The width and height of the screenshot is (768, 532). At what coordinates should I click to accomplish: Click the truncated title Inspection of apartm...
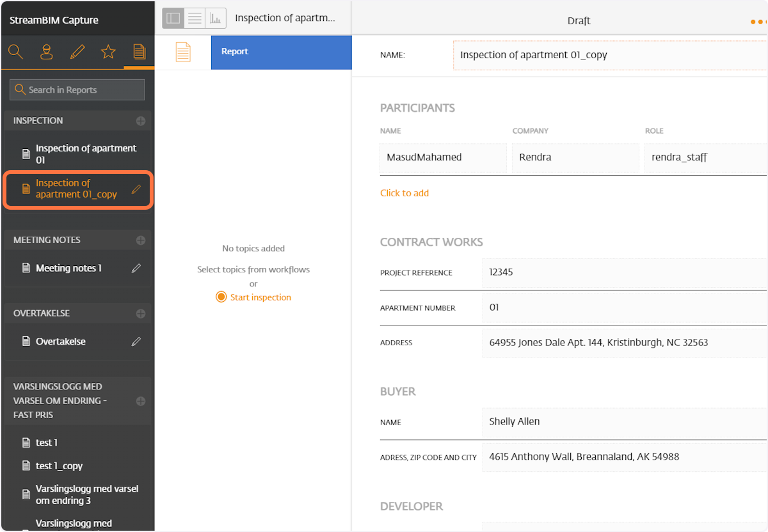(x=285, y=18)
